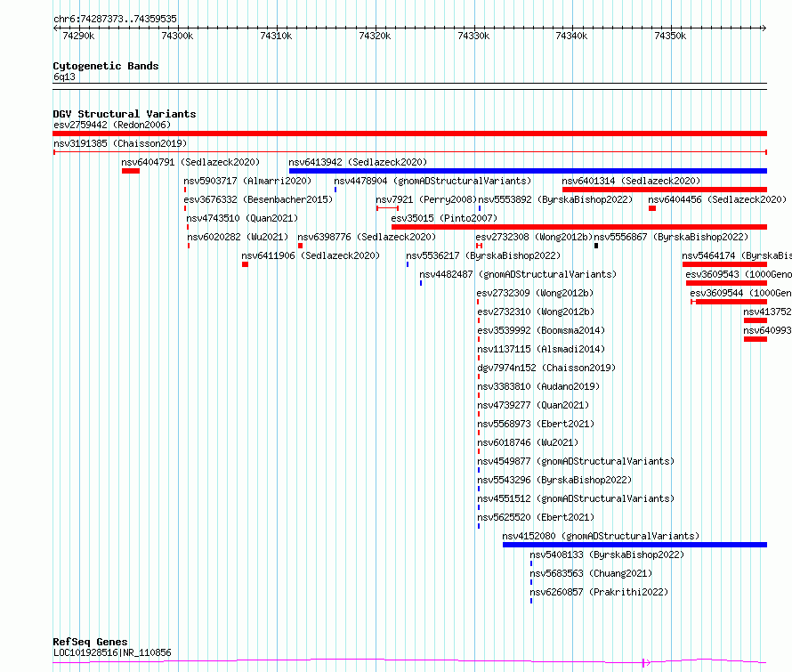Click the red nsv6401314 variant bar
The height and width of the screenshot is (672, 792).
click(x=665, y=190)
